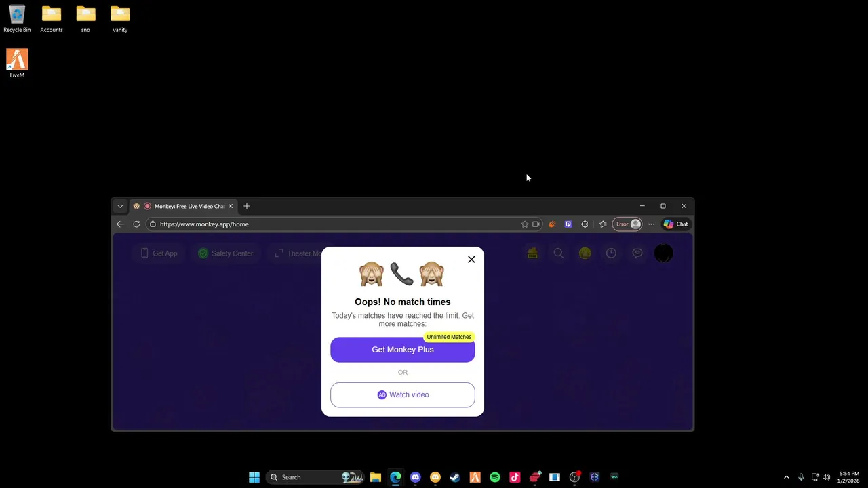Click the yellow round coin icon
The height and width of the screenshot is (488, 868).
click(x=585, y=253)
